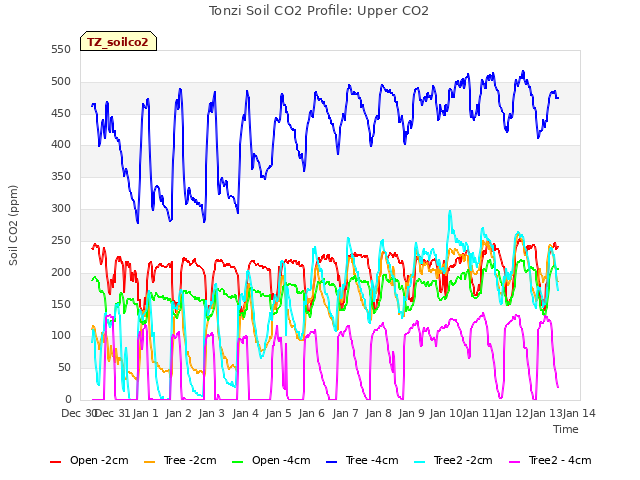
Task: Click the 'Jan 10' x-axis date label
Action: click(446, 413)
